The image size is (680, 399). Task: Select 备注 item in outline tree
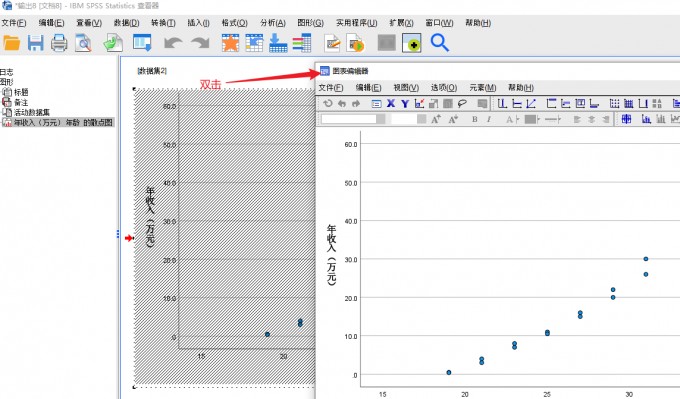pyautogui.click(x=21, y=102)
